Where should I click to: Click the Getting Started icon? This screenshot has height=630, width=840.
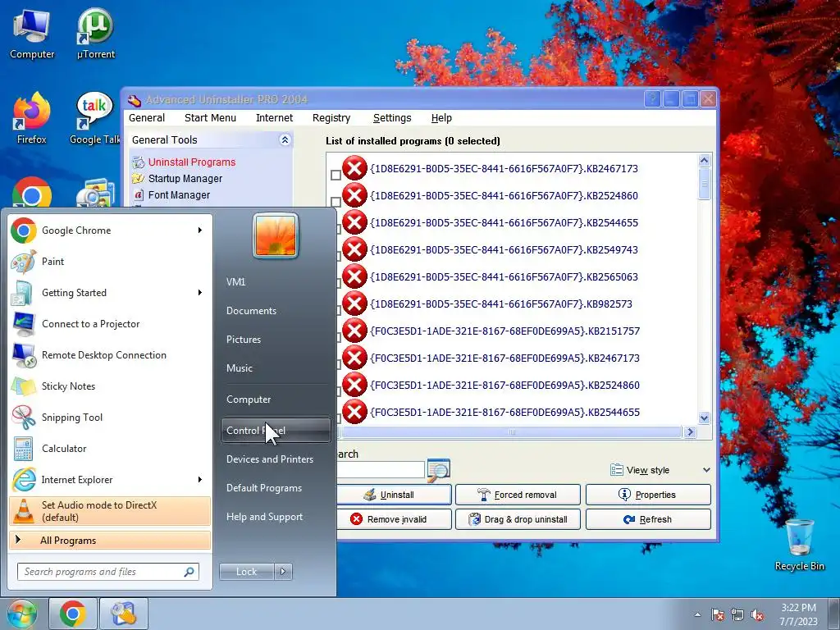(x=24, y=293)
